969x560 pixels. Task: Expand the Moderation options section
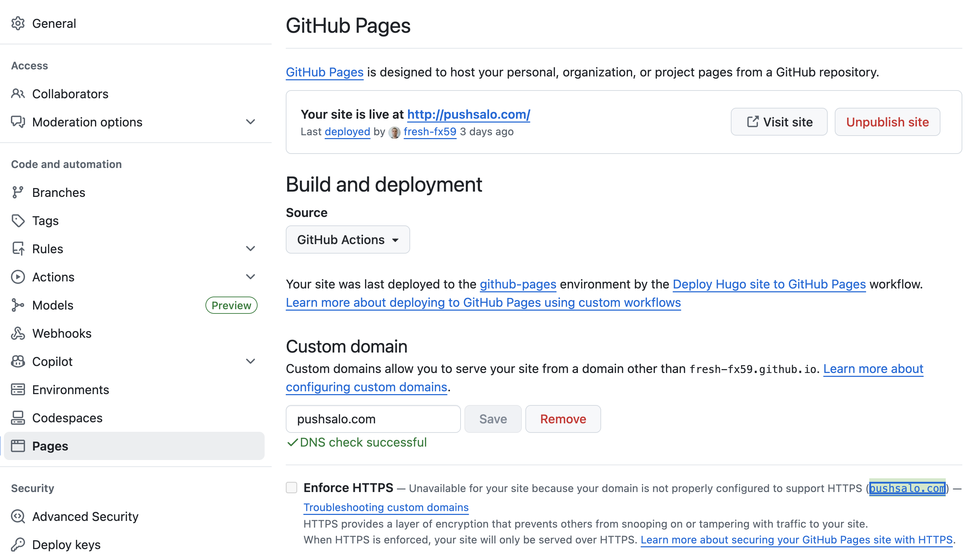[250, 122]
